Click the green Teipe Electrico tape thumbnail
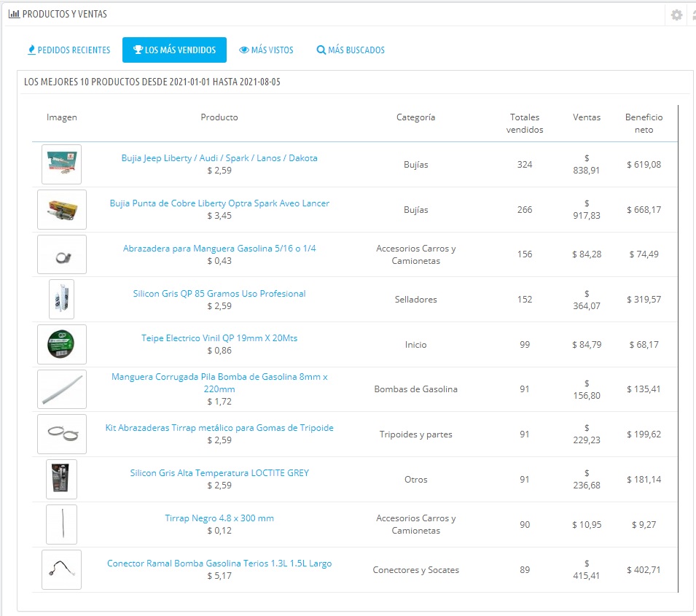Image resolution: width=696 pixels, height=616 pixels. coord(62,344)
